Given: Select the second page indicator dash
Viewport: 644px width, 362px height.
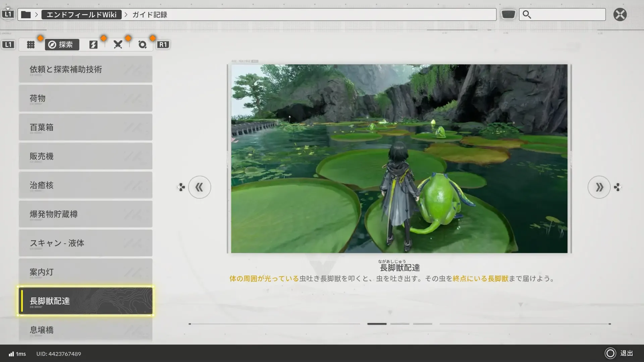Looking at the screenshot, I should pos(400,324).
